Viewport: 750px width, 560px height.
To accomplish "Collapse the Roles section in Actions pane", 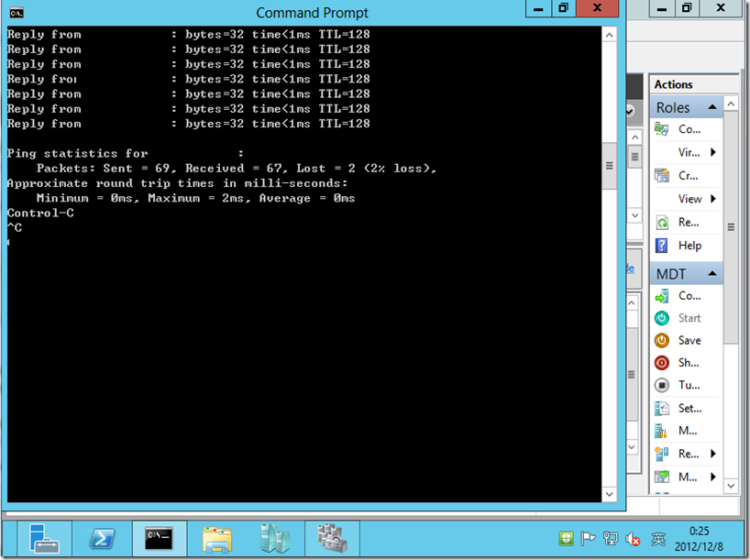I will pos(712,107).
